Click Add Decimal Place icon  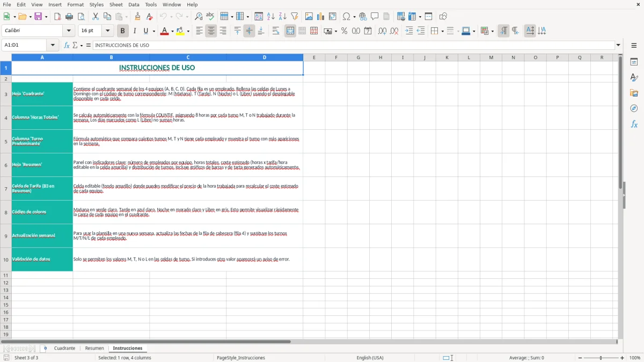(x=382, y=31)
